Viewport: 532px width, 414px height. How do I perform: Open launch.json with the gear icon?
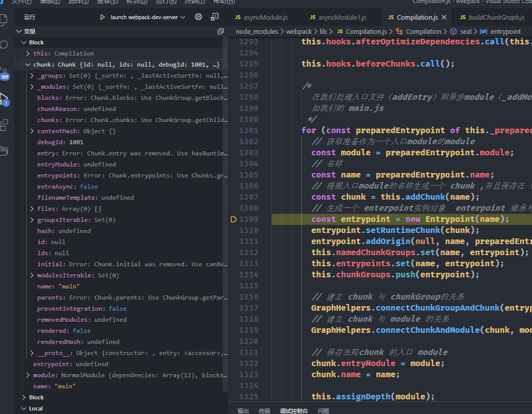pyautogui.click(x=198, y=17)
